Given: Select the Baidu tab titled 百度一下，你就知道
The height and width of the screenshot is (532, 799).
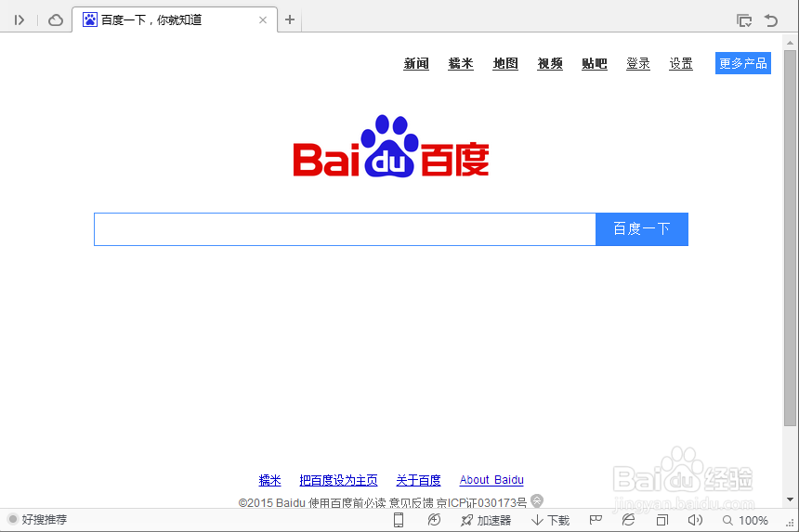Looking at the screenshot, I should (175, 19).
